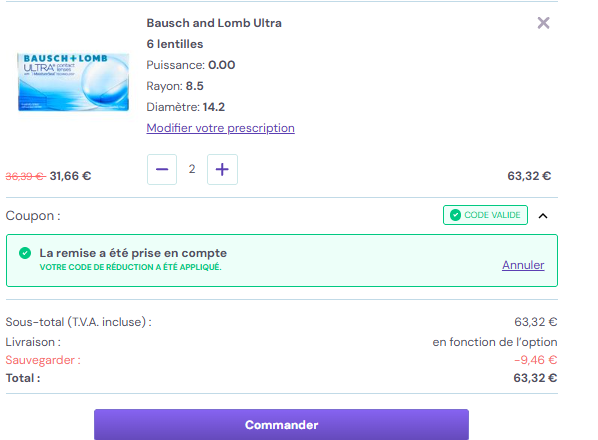The width and height of the screenshot is (598, 440).
Task: Increase lens box quantity with plus button
Action: click(x=222, y=169)
